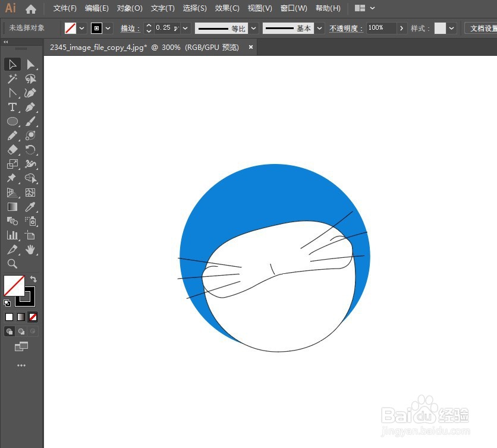
Task: Open the fill color dropdown in control bar
Action: [x=82, y=28]
